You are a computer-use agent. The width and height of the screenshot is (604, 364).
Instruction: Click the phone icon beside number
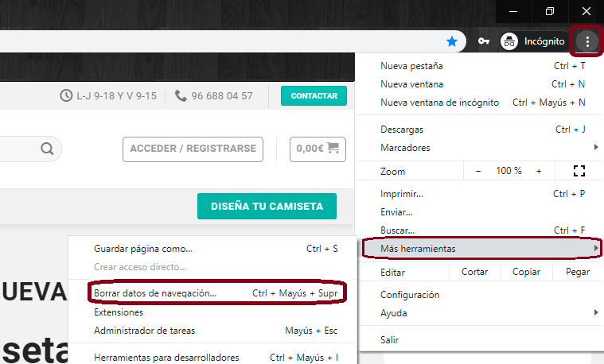[x=181, y=96]
